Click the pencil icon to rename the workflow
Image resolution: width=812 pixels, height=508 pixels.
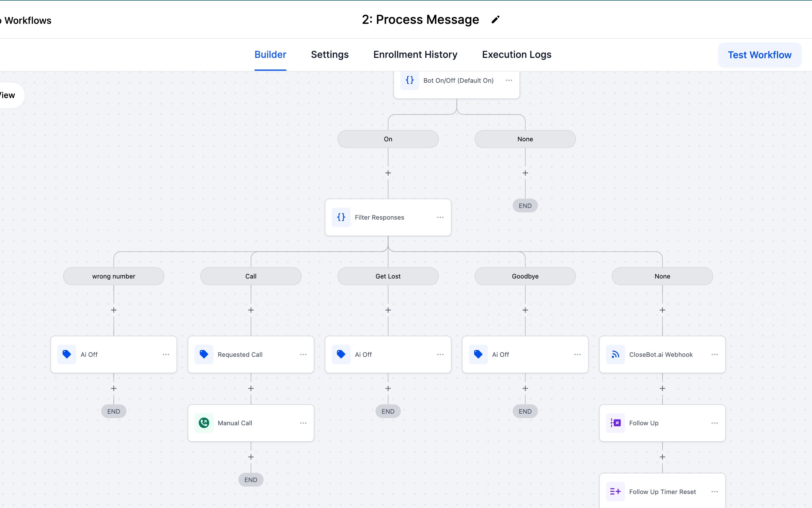pos(496,20)
